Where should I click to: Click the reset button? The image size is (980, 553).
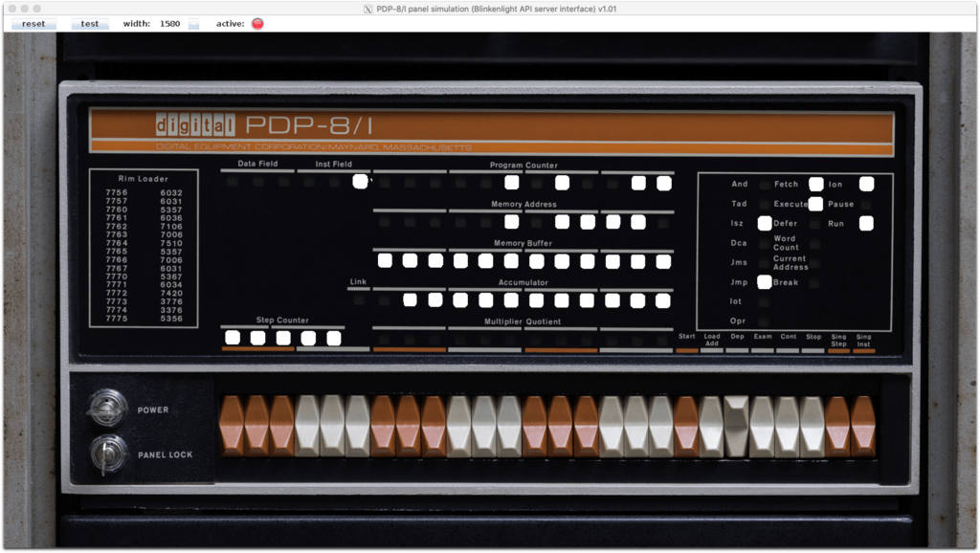point(33,24)
